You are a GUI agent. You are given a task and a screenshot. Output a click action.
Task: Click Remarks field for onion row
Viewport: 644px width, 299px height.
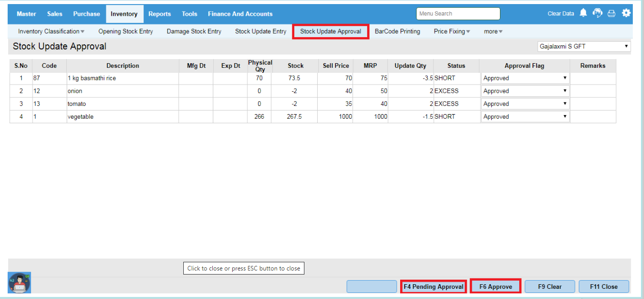[593, 91]
